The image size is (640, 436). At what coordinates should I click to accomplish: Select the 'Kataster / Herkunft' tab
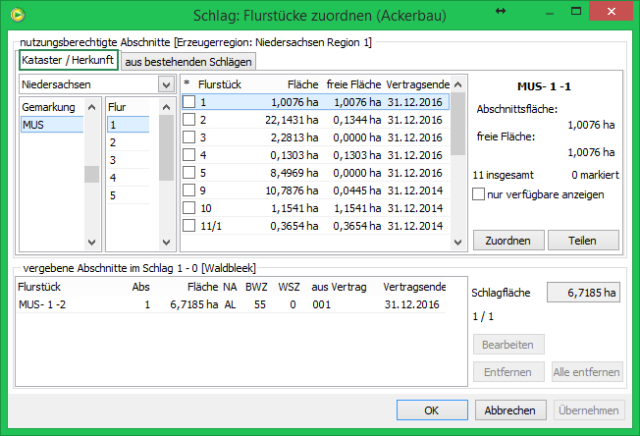[x=68, y=61]
